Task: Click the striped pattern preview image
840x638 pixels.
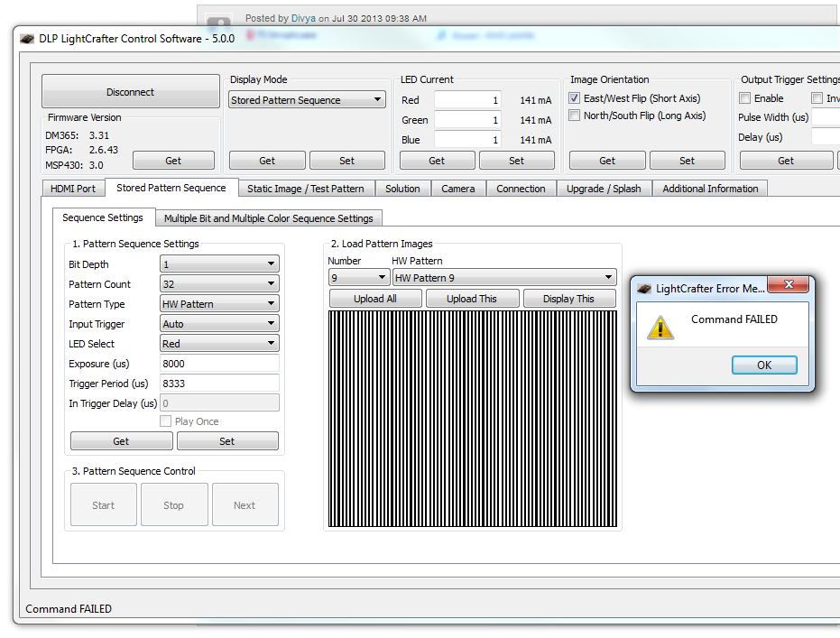Action: pos(473,419)
